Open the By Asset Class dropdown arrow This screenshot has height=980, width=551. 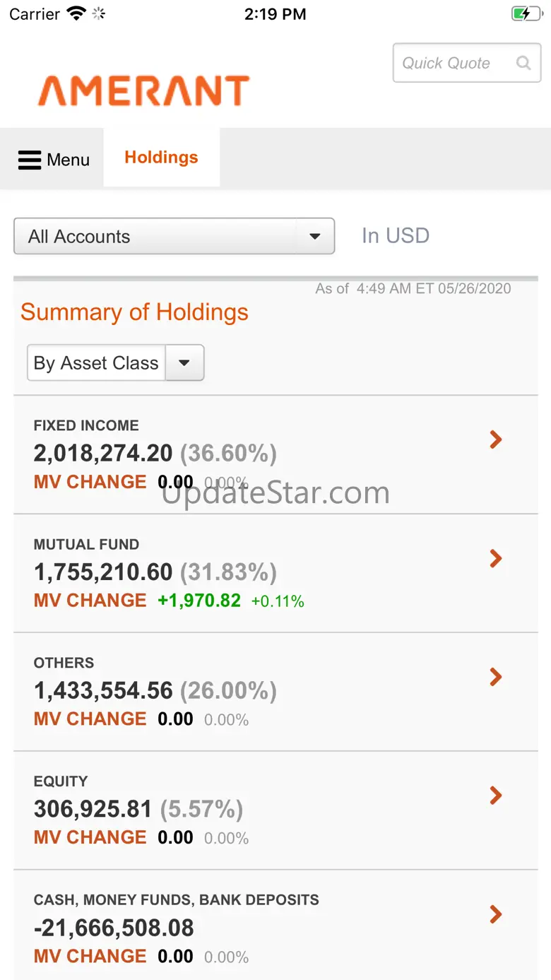pyautogui.click(x=184, y=363)
